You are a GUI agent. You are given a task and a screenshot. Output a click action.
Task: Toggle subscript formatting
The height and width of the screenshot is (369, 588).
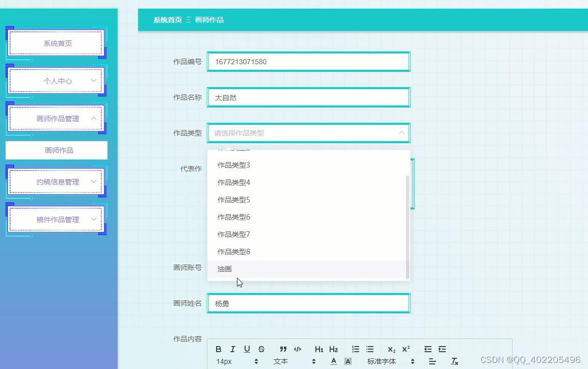click(x=391, y=349)
